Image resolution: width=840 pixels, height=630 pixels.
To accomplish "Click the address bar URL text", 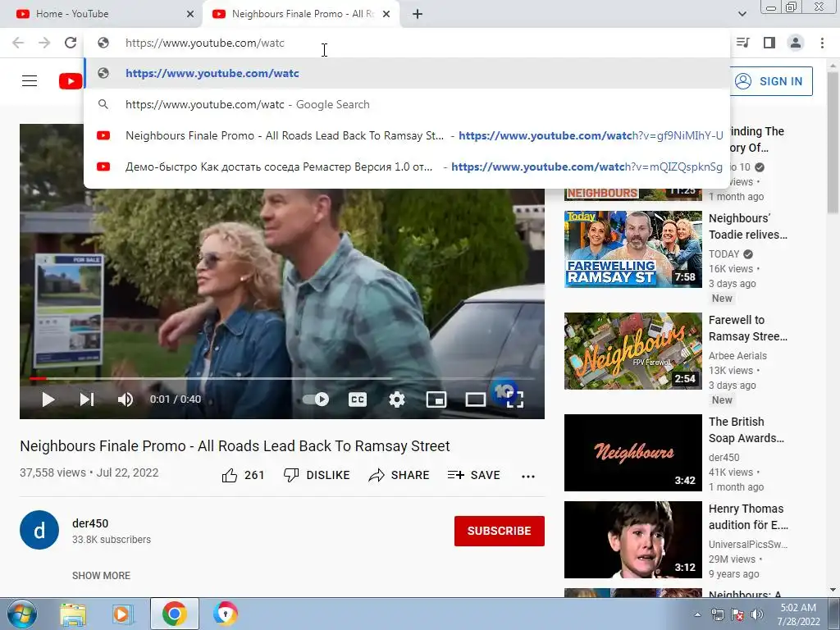I will 204,43.
